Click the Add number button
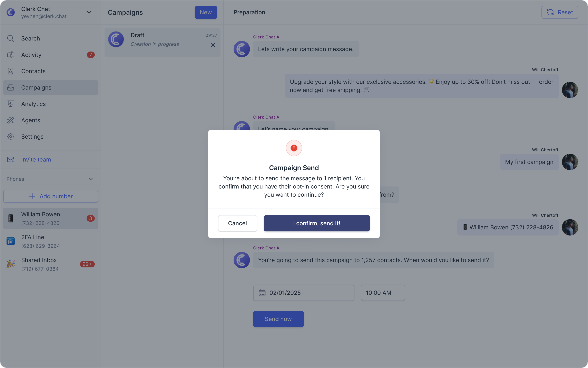 point(51,196)
